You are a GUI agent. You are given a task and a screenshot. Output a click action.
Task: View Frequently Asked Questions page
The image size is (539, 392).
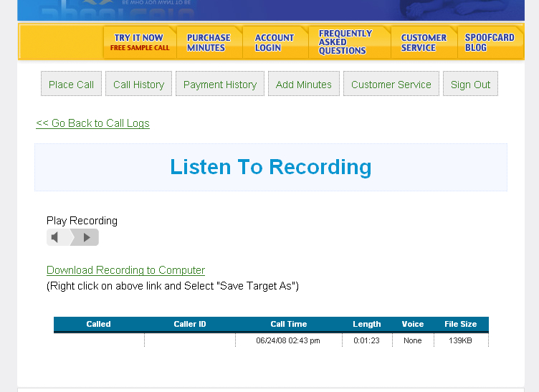[345, 42]
